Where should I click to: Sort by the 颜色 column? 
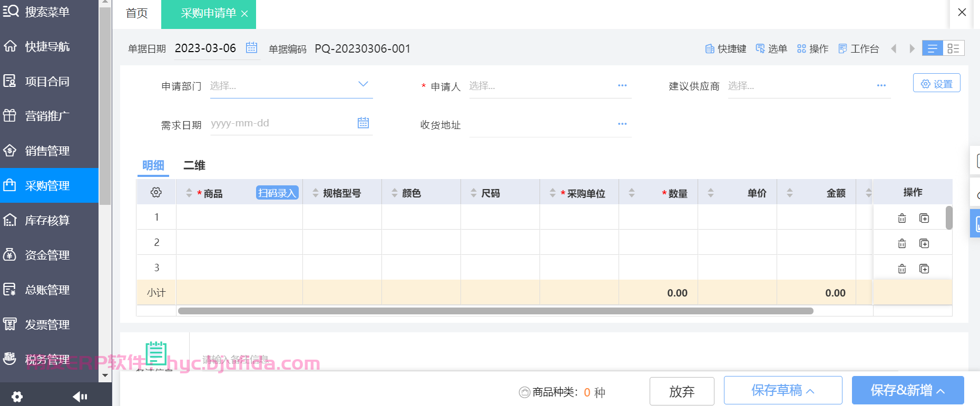395,193
